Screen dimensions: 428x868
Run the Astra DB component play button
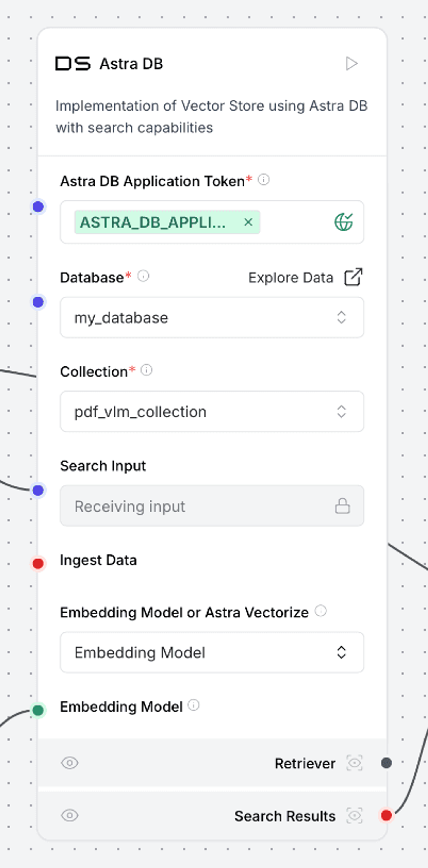point(352,63)
